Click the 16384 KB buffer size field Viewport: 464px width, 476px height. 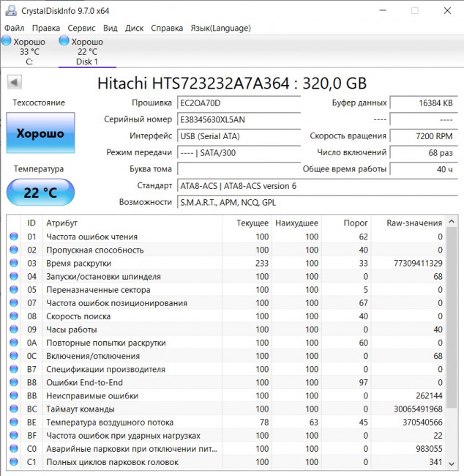tap(424, 103)
